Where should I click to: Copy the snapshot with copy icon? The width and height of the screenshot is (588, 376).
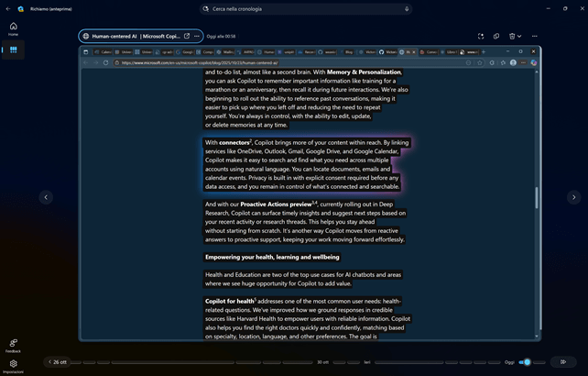click(496, 37)
